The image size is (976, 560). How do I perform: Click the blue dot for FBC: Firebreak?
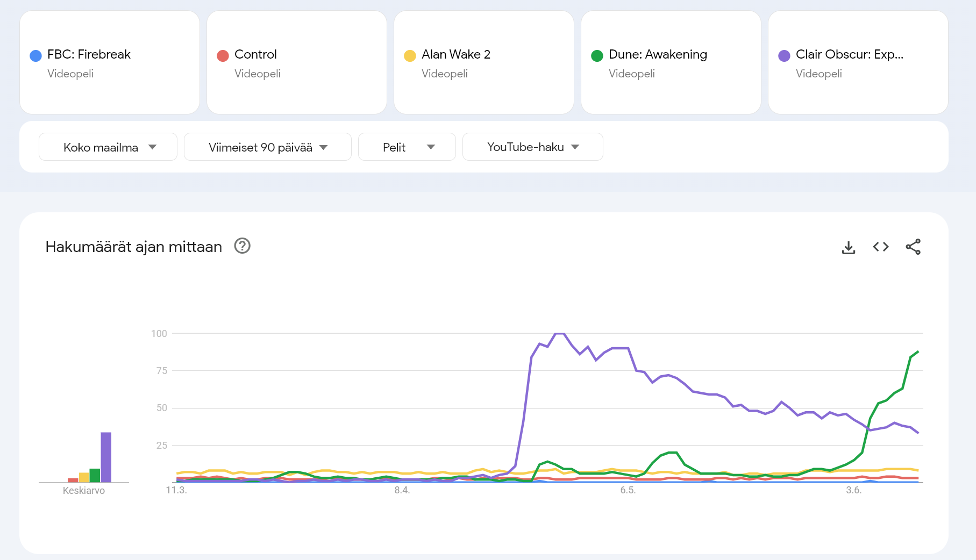35,56
